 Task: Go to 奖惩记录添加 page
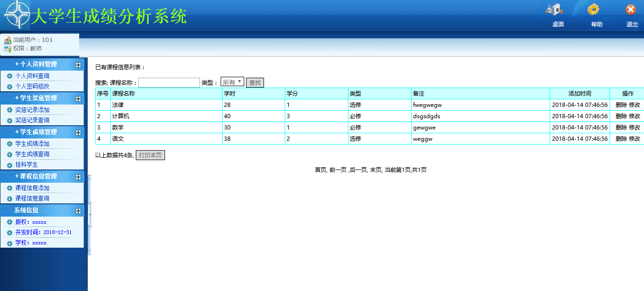tap(32, 110)
